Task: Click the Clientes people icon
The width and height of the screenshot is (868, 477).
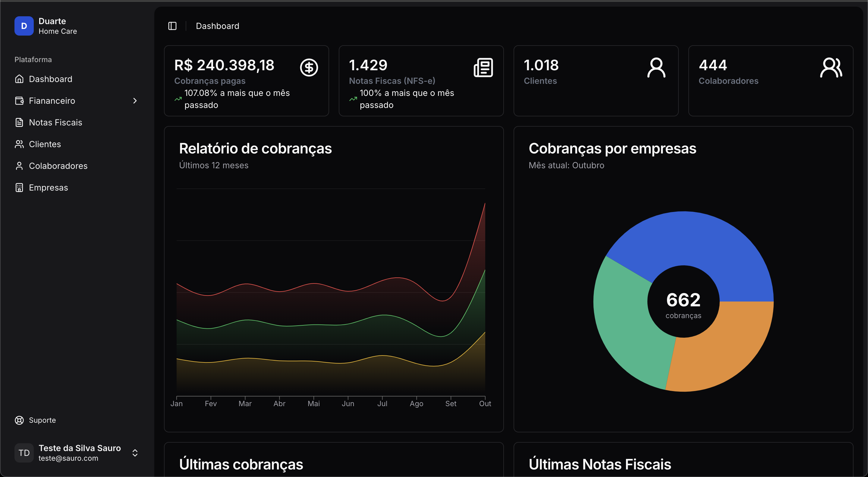Action: [x=19, y=144]
